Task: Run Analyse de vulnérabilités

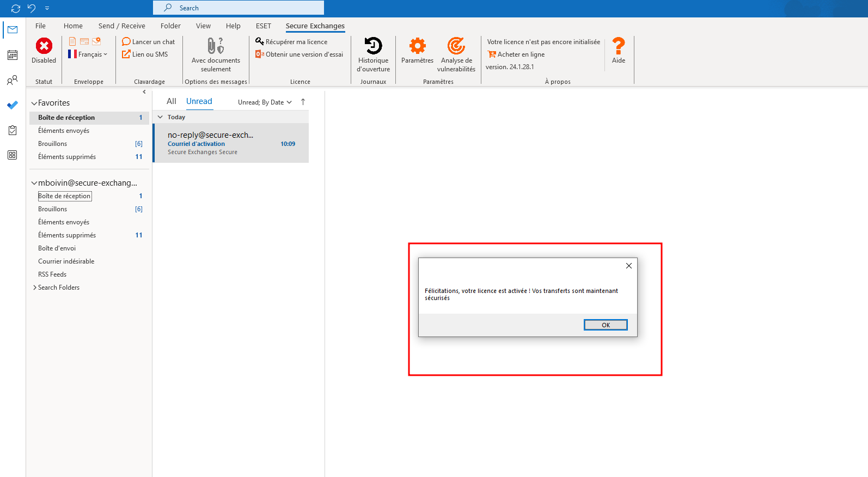Action: point(456,54)
